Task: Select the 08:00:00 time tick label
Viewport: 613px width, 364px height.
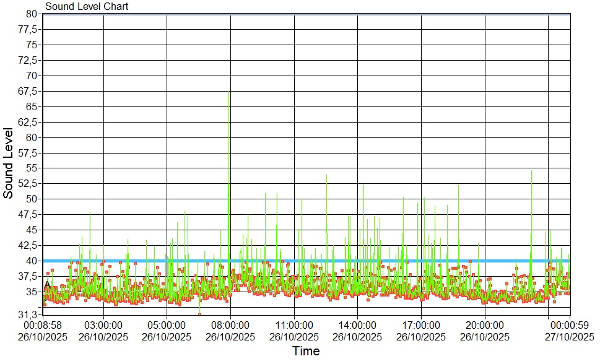Action: 230,324
